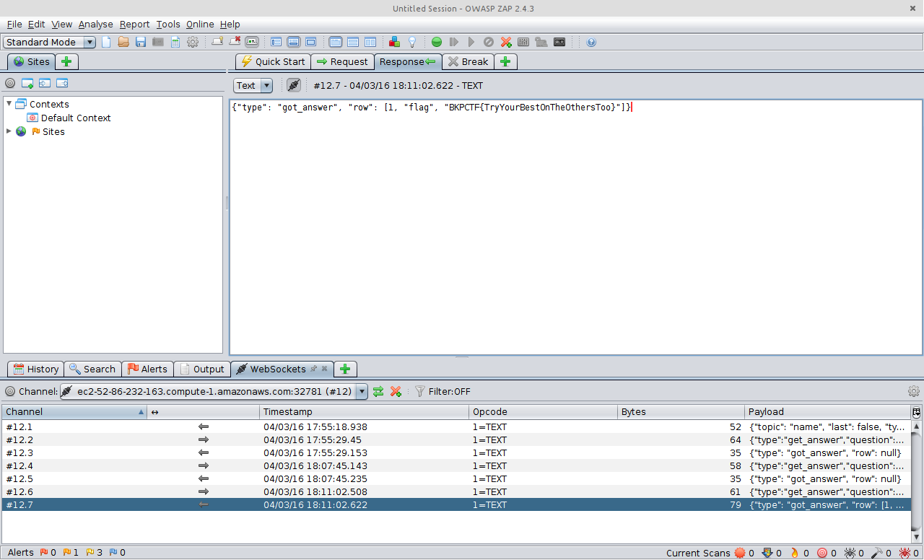Select the full layout toolbar option
The height and width of the screenshot is (560, 924).
[311, 42]
